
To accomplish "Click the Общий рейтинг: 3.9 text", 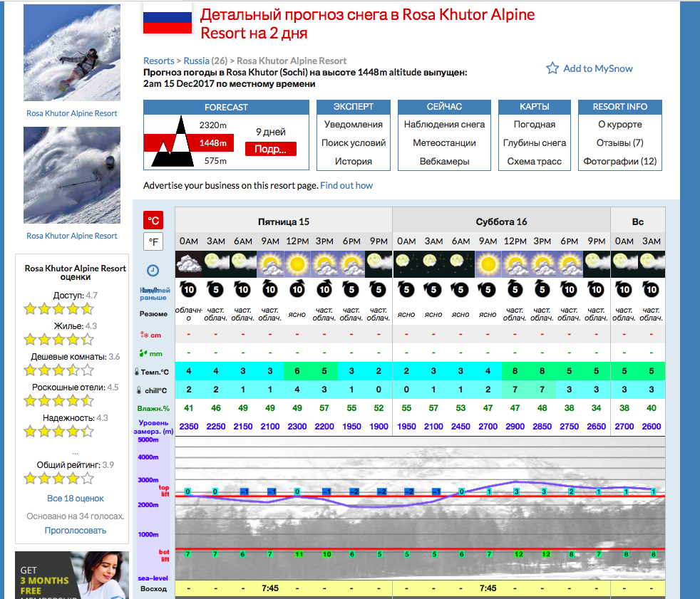I will 75,465.
